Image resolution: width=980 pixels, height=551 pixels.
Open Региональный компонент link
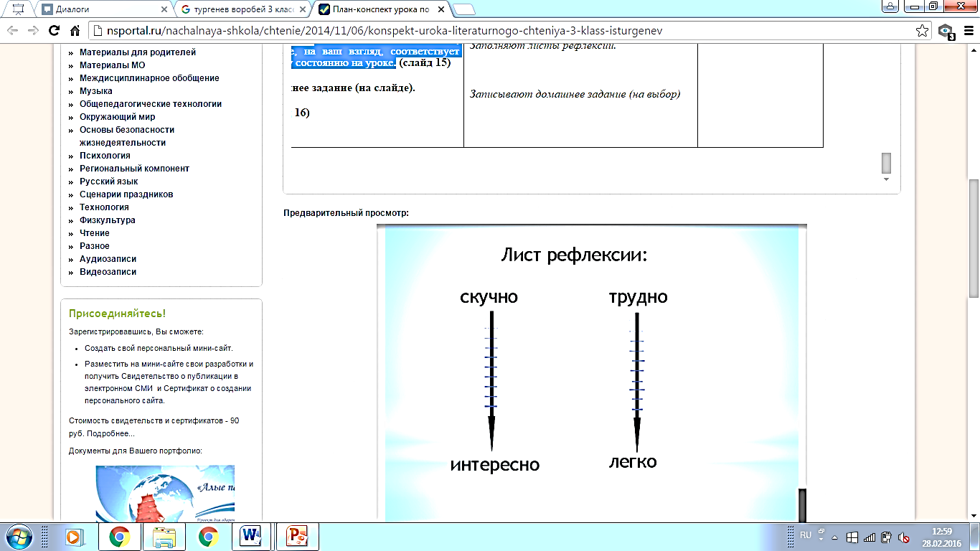coord(134,169)
